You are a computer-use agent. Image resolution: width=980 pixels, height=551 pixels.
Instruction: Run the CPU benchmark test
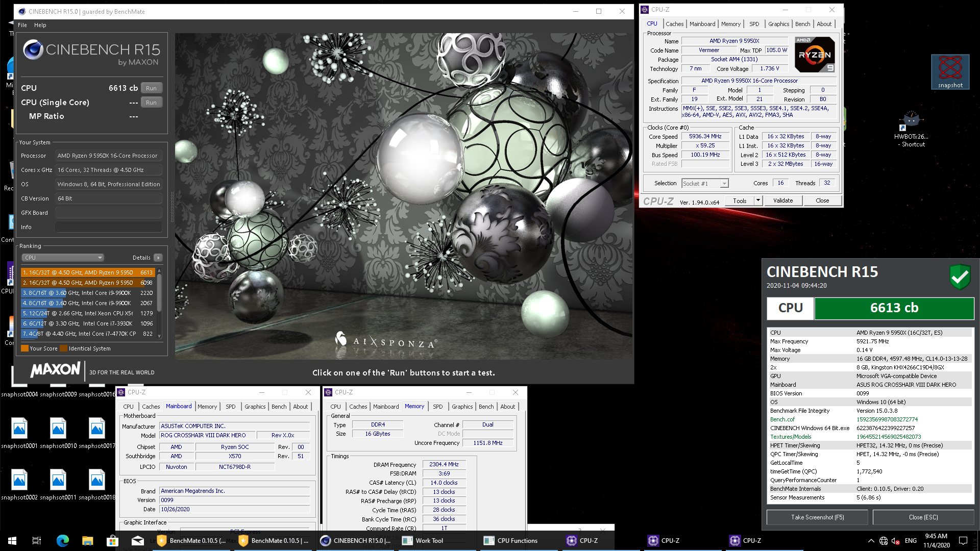[x=151, y=88]
